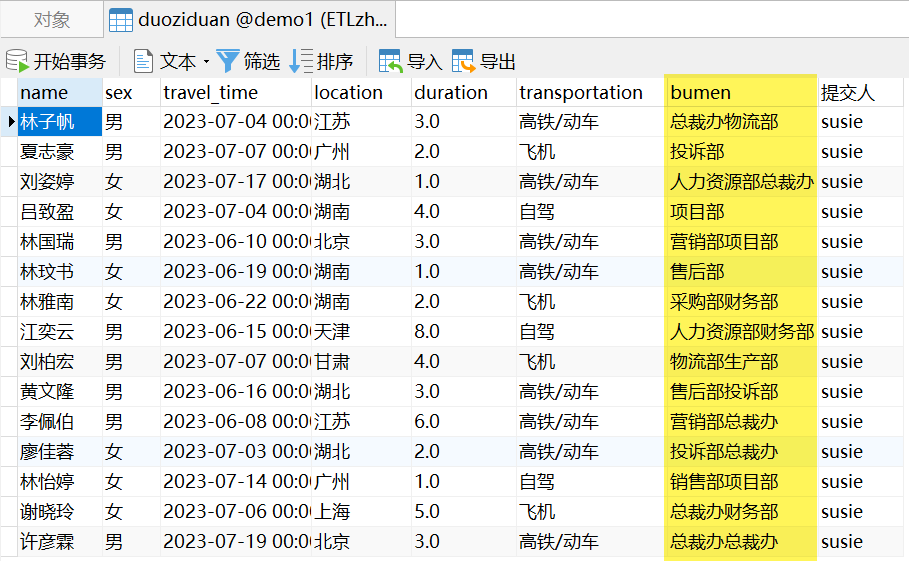Screen dimensions: 909x561
Task: Select the name cell 许彦霖
Action: pos(48,542)
